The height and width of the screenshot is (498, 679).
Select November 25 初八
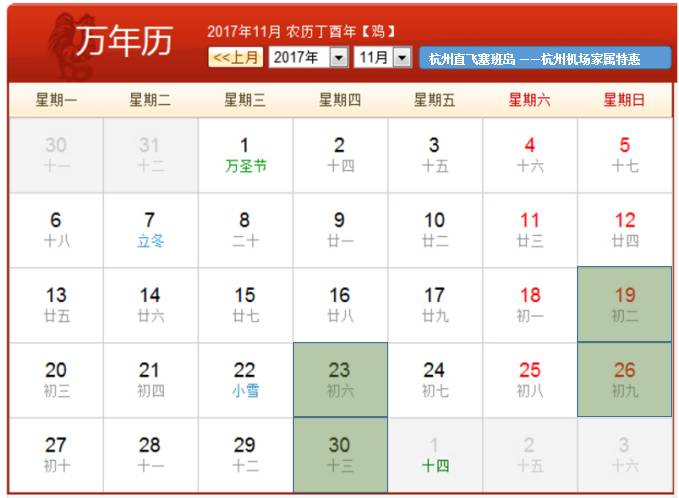[530, 380]
